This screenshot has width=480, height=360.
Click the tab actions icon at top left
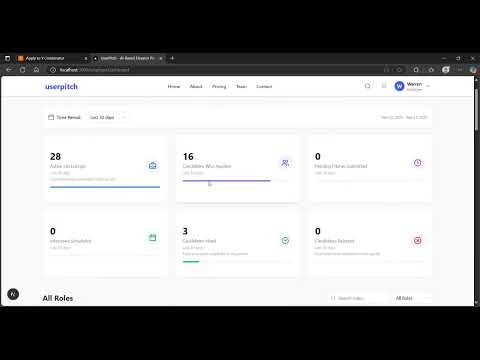[x=8, y=58]
